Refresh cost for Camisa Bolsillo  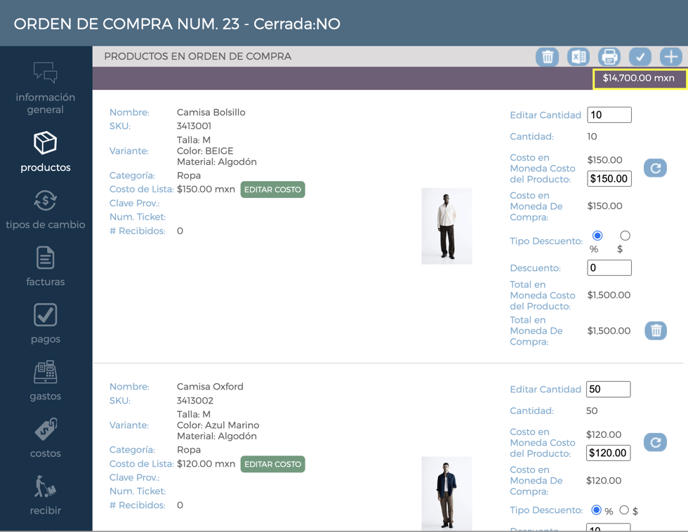pos(656,168)
